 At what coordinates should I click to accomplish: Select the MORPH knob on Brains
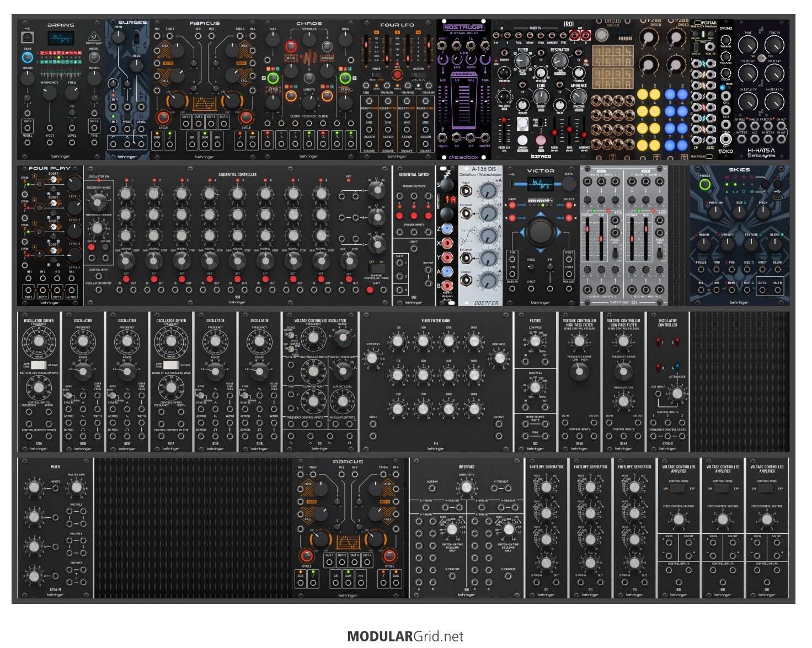[x=94, y=78]
